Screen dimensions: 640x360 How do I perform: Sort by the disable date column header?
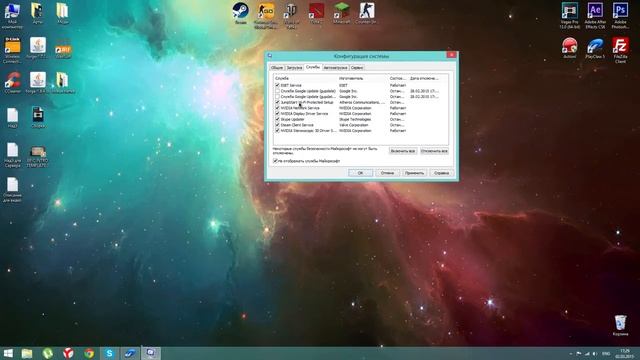pyautogui.click(x=424, y=78)
